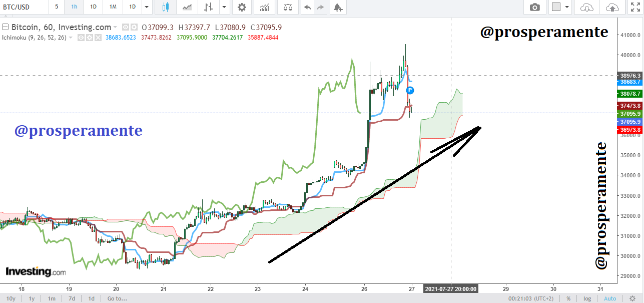Open dropdown arrow beside Ichimoku label

71,38
